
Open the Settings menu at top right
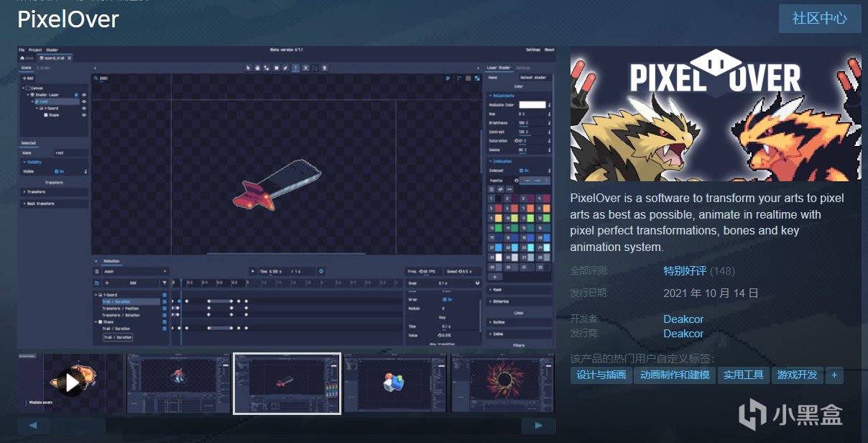[x=533, y=50]
